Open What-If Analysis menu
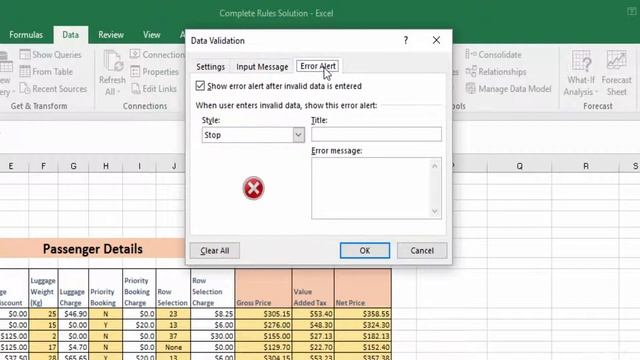 (x=580, y=73)
